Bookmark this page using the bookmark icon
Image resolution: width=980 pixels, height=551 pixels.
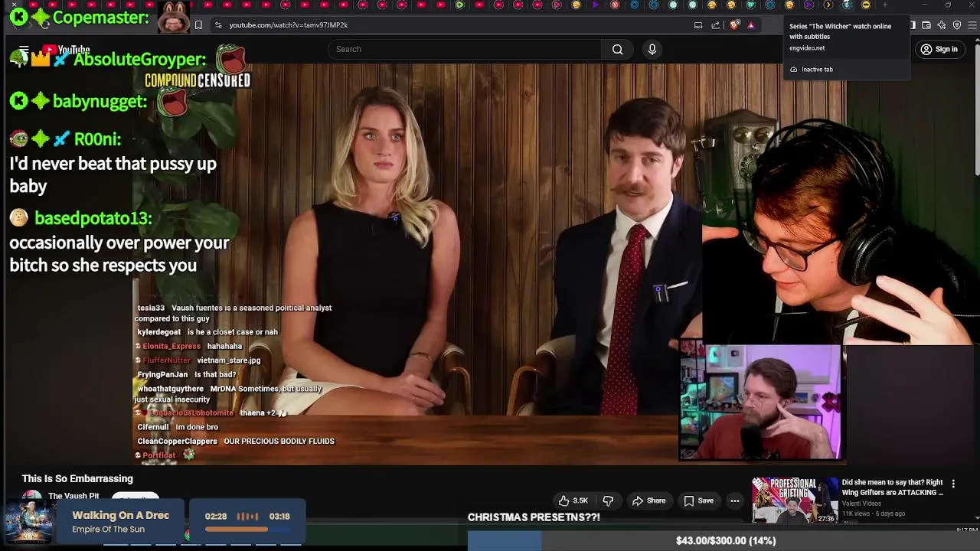tap(198, 24)
